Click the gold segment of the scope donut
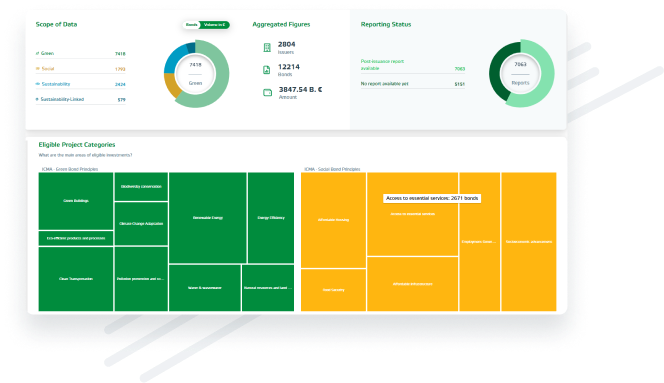 172,85
